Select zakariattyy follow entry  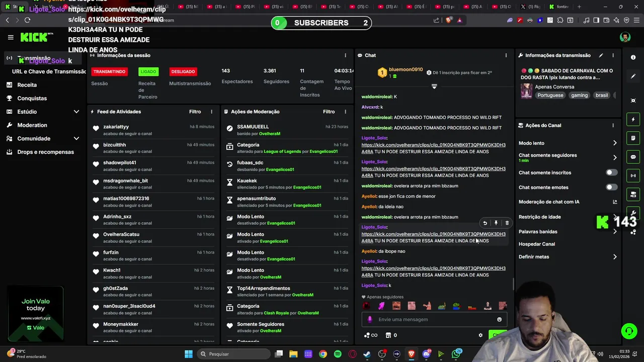coord(153,130)
